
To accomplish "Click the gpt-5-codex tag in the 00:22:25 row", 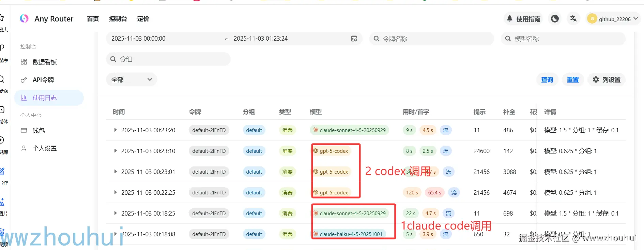I will click(331, 192).
